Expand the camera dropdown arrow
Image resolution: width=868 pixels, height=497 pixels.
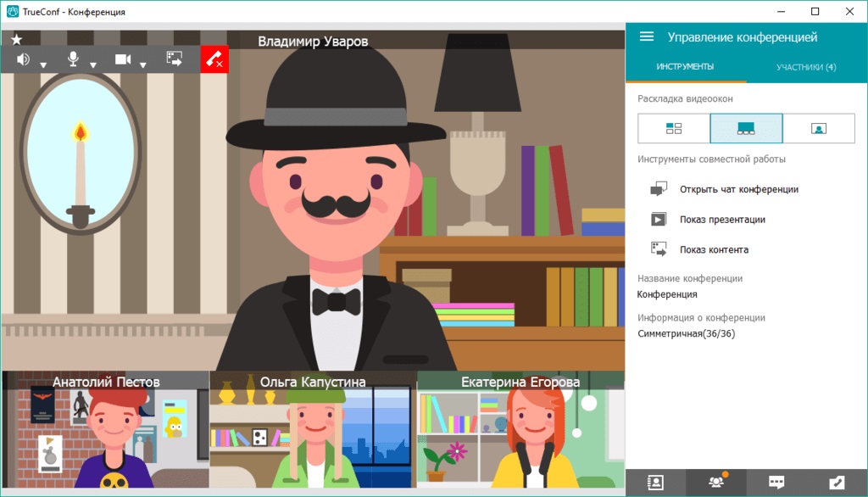(x=143, y=64)
